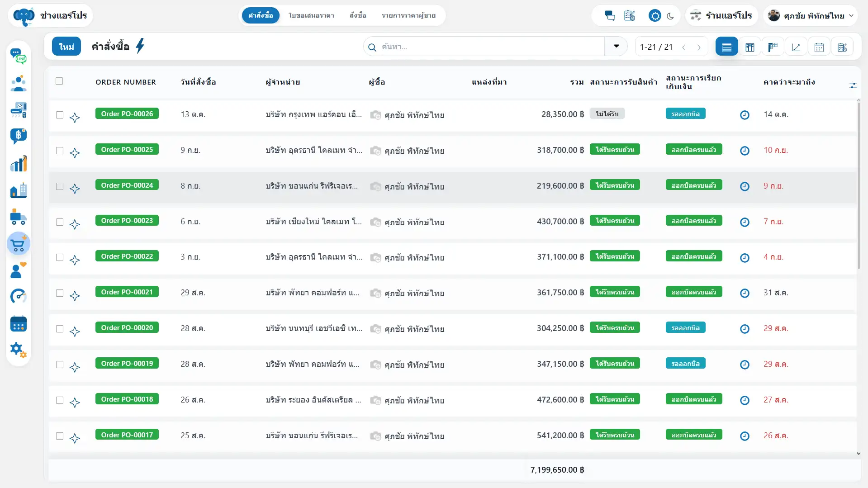Toggle dark mode moon icon
868x488 pixels.
[x=671, y=16]
